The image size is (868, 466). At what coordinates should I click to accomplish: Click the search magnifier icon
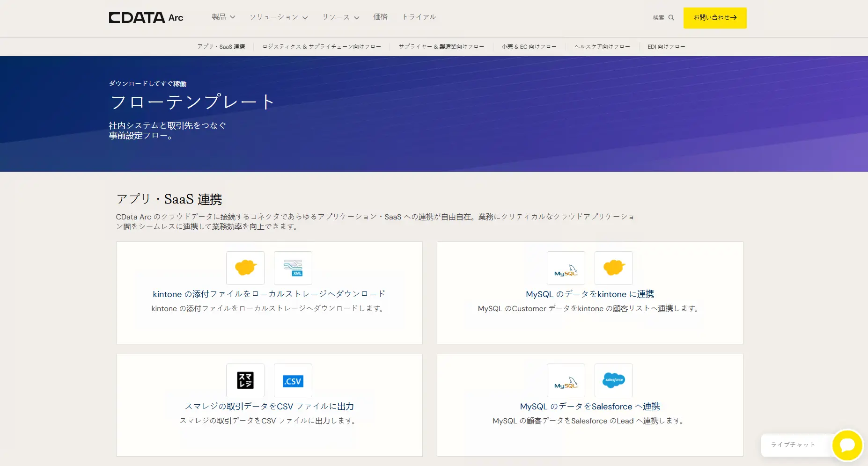click(671, 17)
